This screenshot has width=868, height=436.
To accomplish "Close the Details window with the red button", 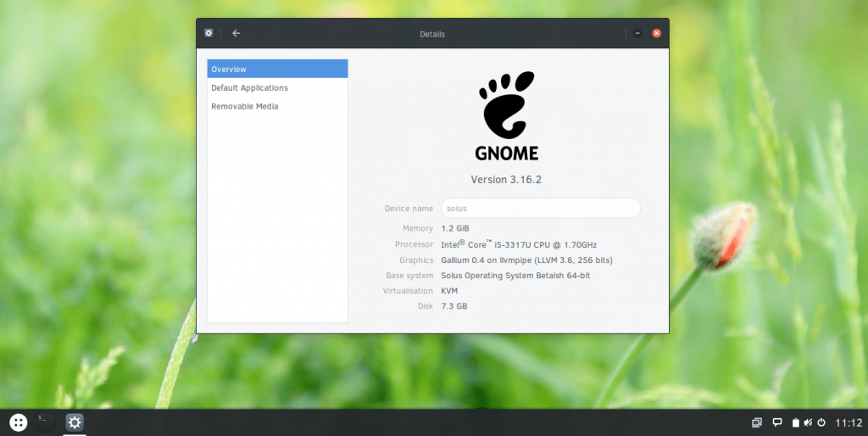I will [x=657, y=33].
